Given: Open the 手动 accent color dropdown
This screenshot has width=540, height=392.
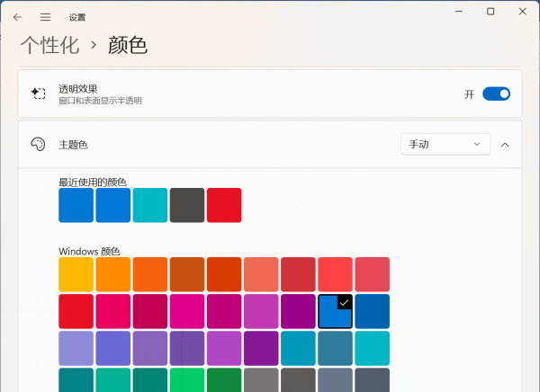Looking at the screenshot, I should pos(445,144).
